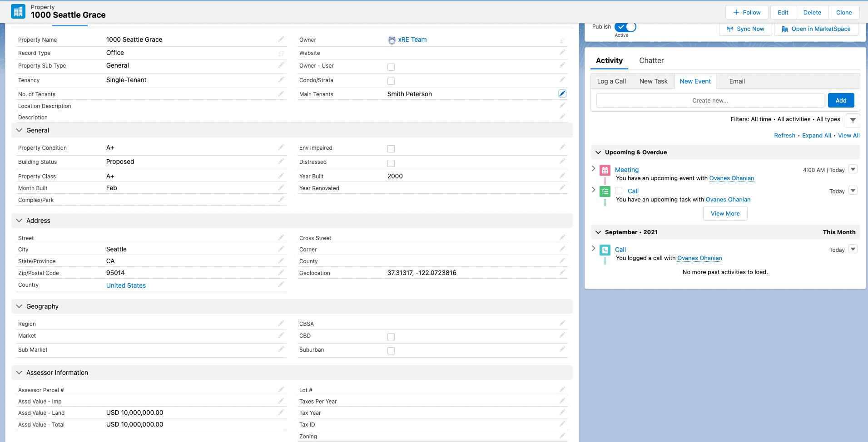
Task: Select the New Task tab
Action: pos(653,81)
